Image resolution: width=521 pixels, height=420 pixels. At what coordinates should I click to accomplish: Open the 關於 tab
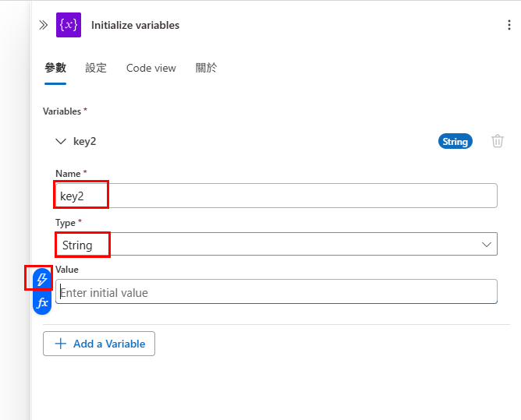pyautogui.click(x=206, y=68)
